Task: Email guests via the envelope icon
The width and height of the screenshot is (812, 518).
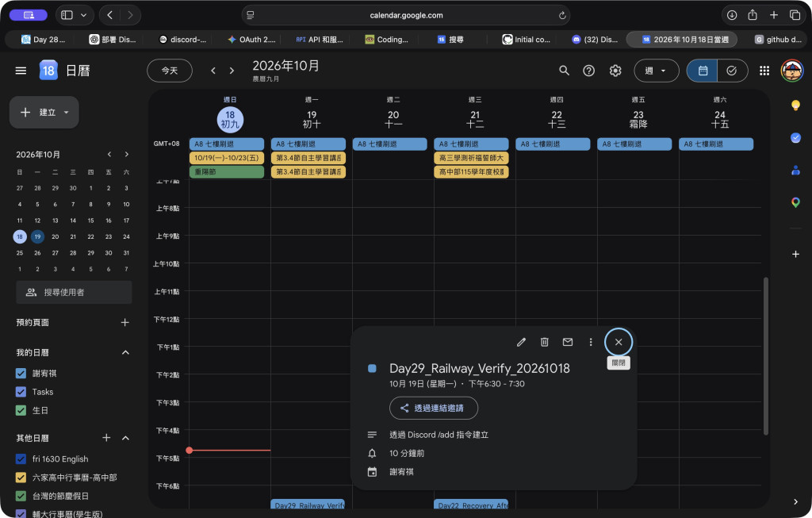Action: click(568, 342)
